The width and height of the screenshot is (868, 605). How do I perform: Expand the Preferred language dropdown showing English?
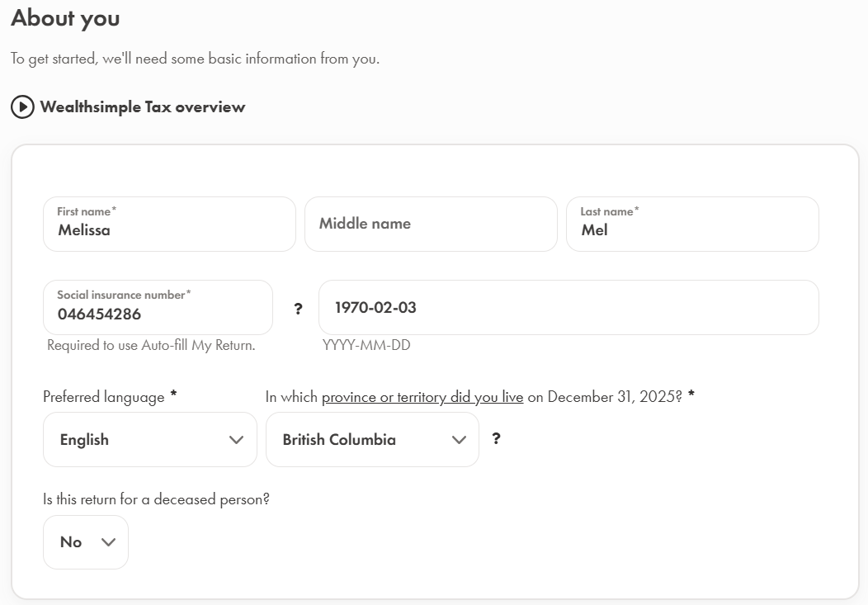coord(149,440)
